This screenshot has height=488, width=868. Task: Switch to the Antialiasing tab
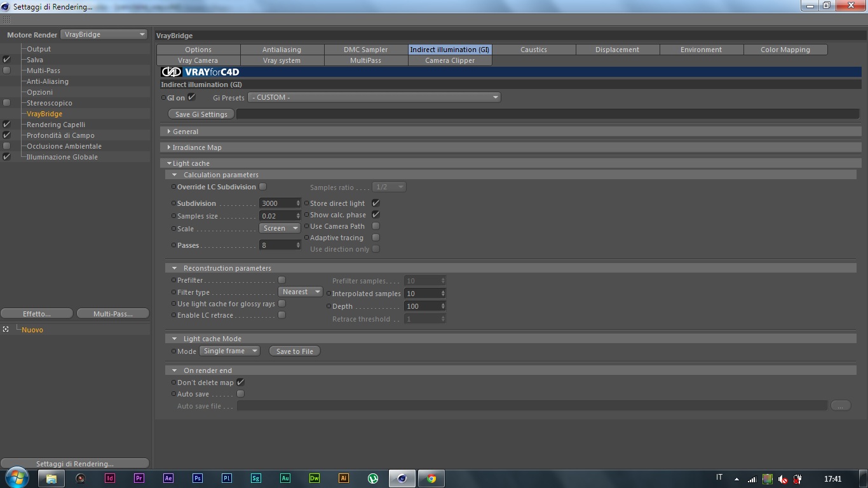282,50
